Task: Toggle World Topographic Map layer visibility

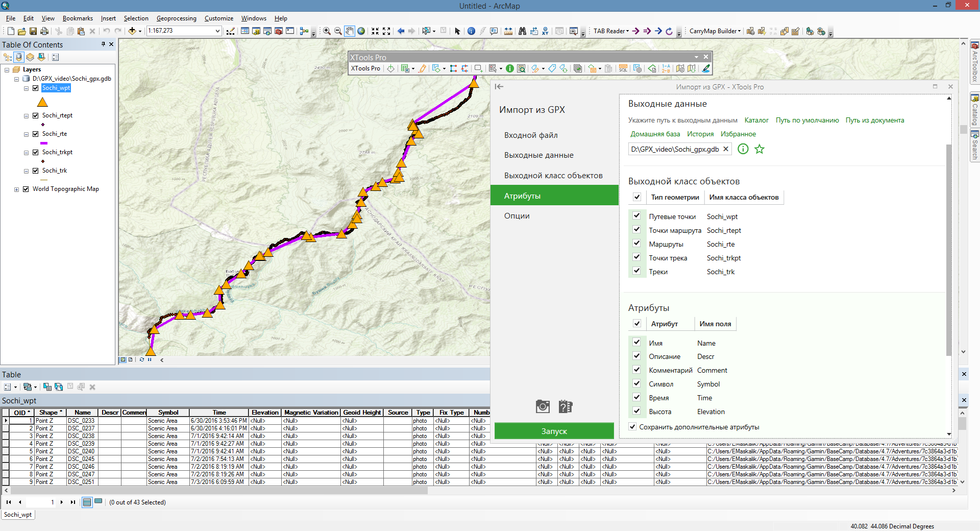Action: [26, 189]
